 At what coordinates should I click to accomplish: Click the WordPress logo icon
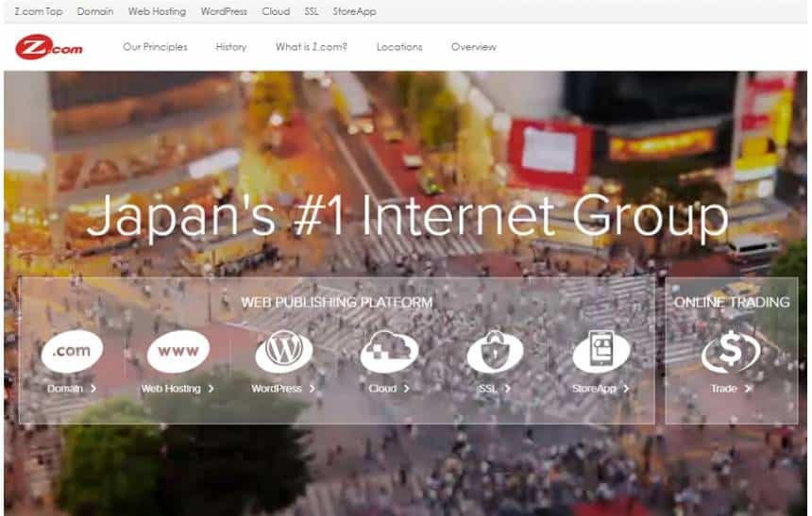point(284,352)
